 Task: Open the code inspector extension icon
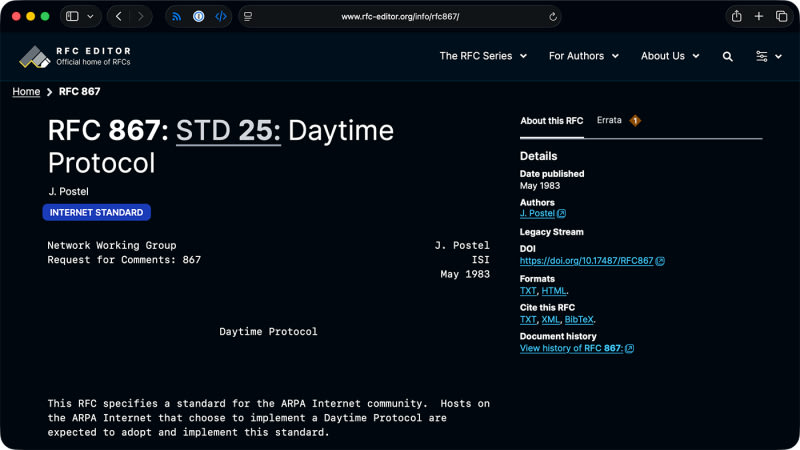coord(221,16)
